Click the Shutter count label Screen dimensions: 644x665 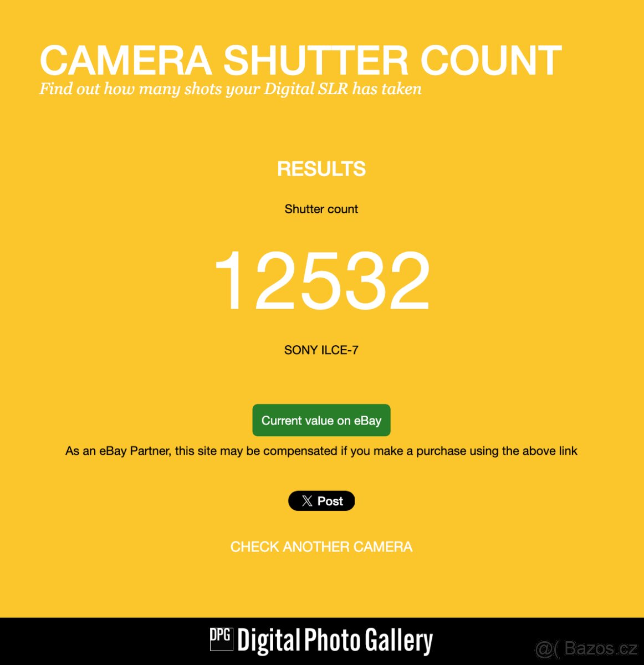(321, 209)
